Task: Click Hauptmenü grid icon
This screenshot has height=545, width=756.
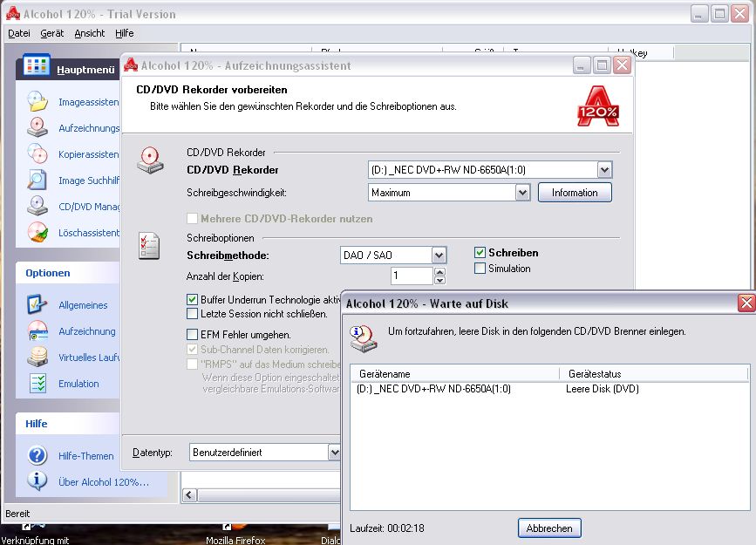Action: pos(37,65)
